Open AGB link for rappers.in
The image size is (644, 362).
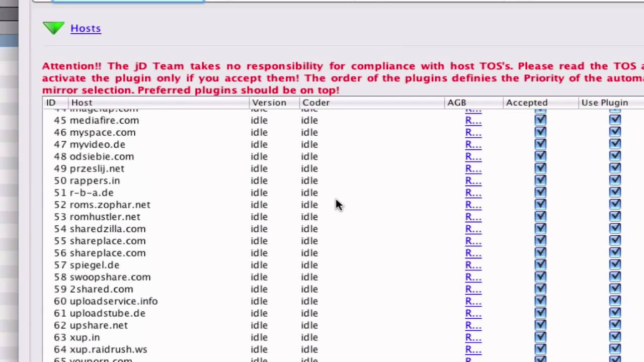point(473,180)
